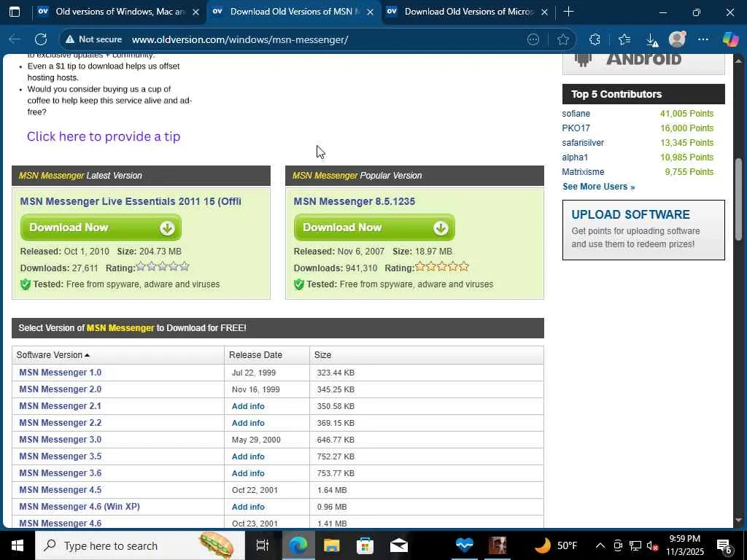This screenshot has height=560, width=747.
Task: Click the muted volume tray icon
Action: [651, 545]
